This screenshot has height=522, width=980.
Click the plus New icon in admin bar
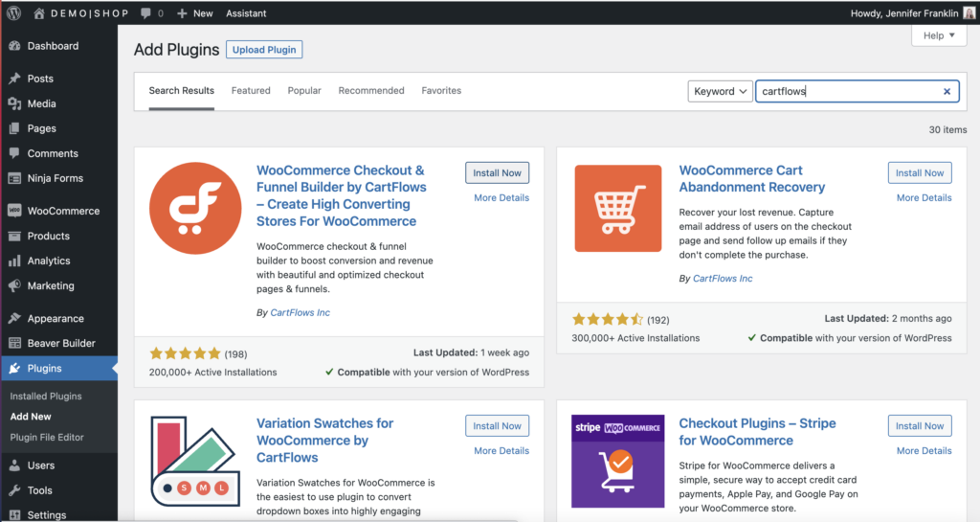click(182, 13)
